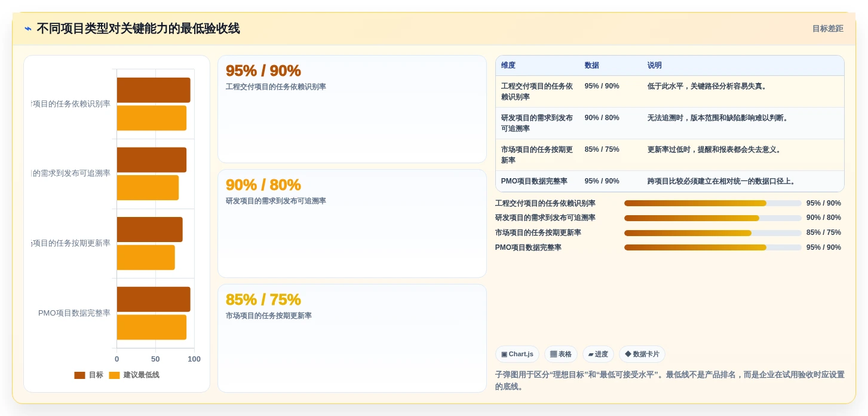The image size is (868, 416).
Task: Click the 95% / 90% value in the PMO table row
Action: 602,181
